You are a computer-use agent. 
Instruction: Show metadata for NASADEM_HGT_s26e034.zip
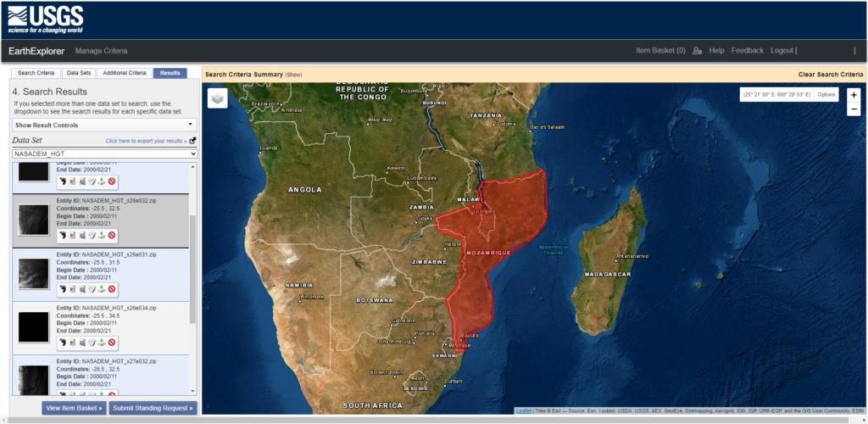pos(92,343)
